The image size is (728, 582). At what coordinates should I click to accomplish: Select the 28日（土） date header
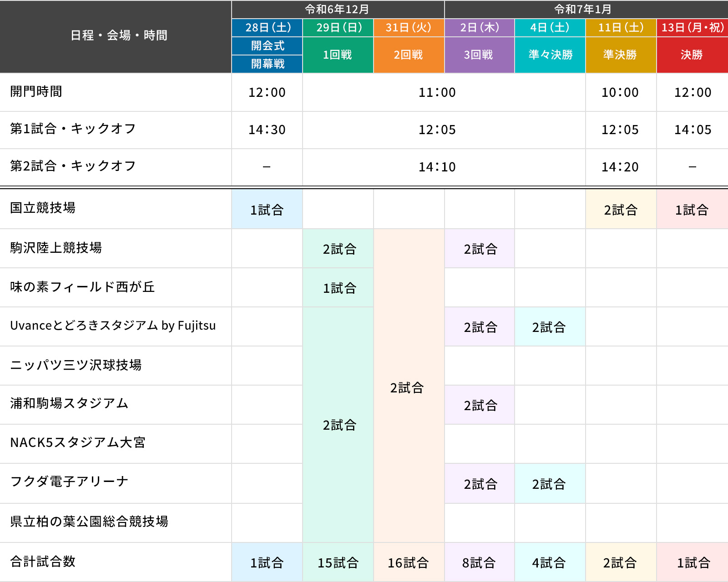point(267,27)
